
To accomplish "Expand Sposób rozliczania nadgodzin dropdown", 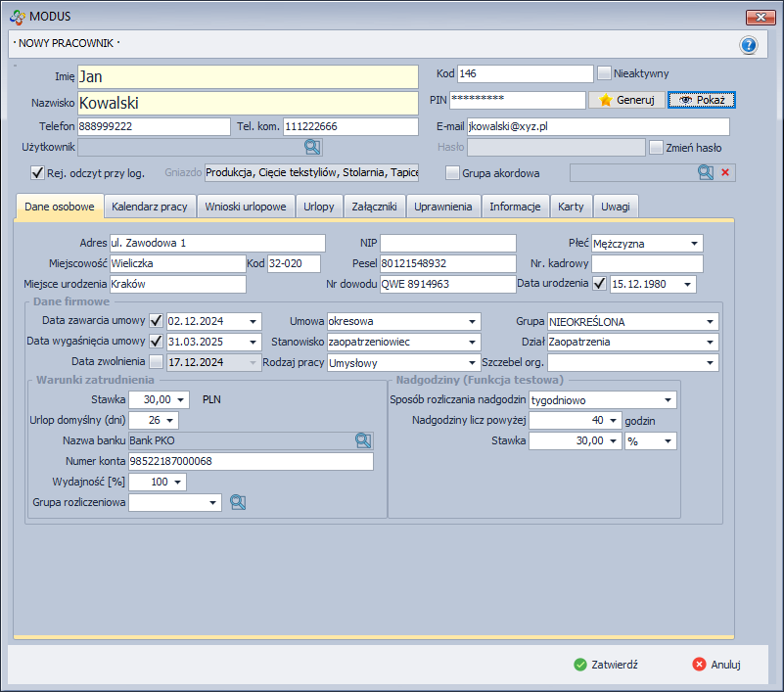I will pyautogui.click(x=669, y=400).
